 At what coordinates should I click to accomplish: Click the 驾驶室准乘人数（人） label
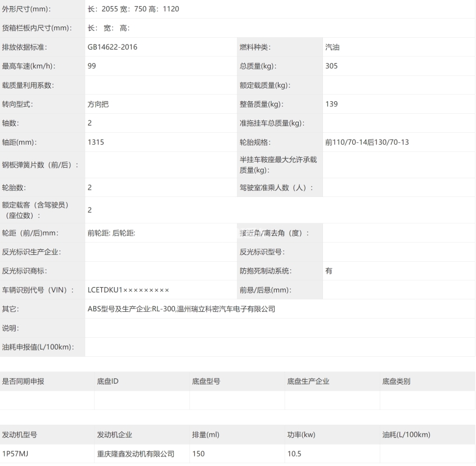pos(276,187)
